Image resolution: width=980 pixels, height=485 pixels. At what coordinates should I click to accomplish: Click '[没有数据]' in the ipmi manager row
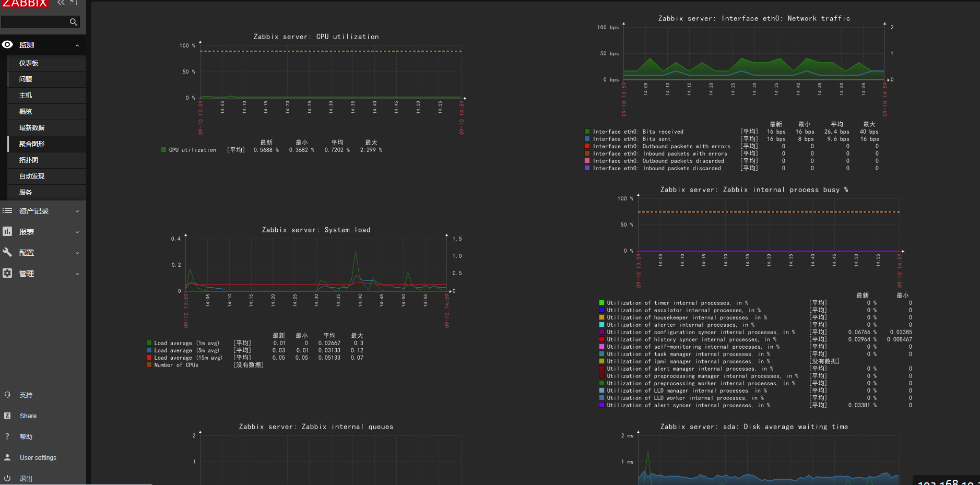click(824, 361)
